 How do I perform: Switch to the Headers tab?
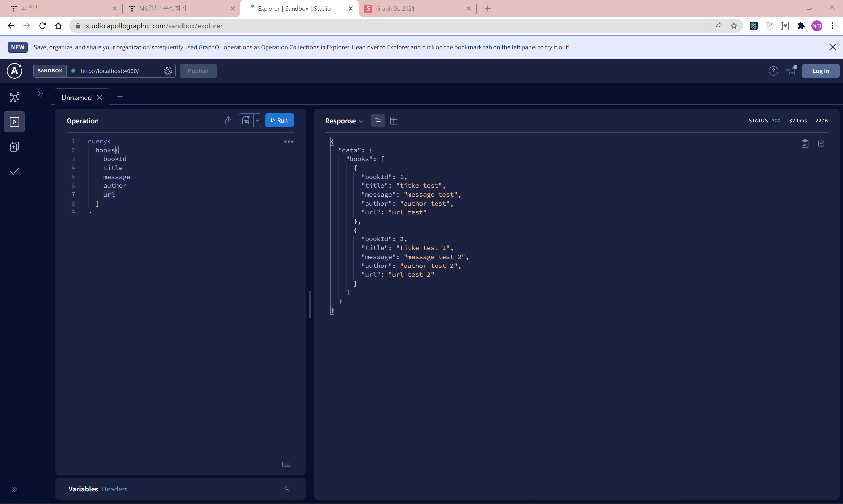tap(114, 489)
